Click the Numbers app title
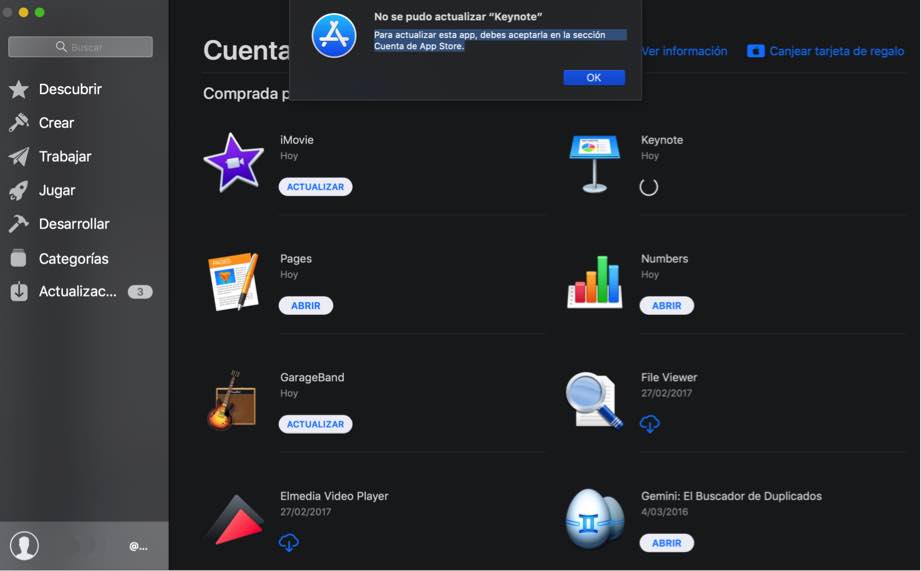The image size is (921, 571). tap(664, 258)
